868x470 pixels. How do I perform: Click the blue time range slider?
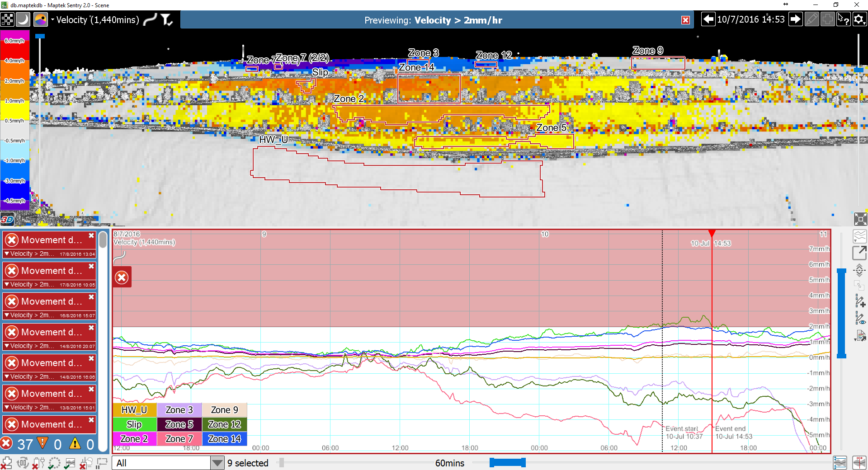tap(508, 462)
